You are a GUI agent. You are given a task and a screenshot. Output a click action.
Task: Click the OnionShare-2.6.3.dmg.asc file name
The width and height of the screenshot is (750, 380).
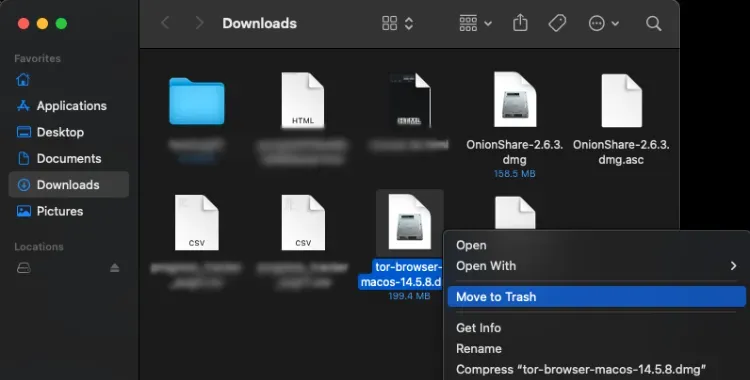[621, 152]
